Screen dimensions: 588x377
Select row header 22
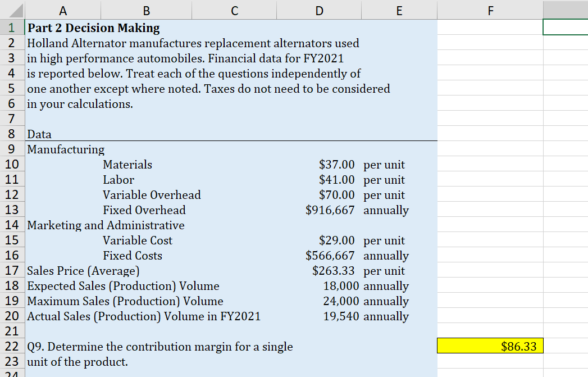point(12,346)
